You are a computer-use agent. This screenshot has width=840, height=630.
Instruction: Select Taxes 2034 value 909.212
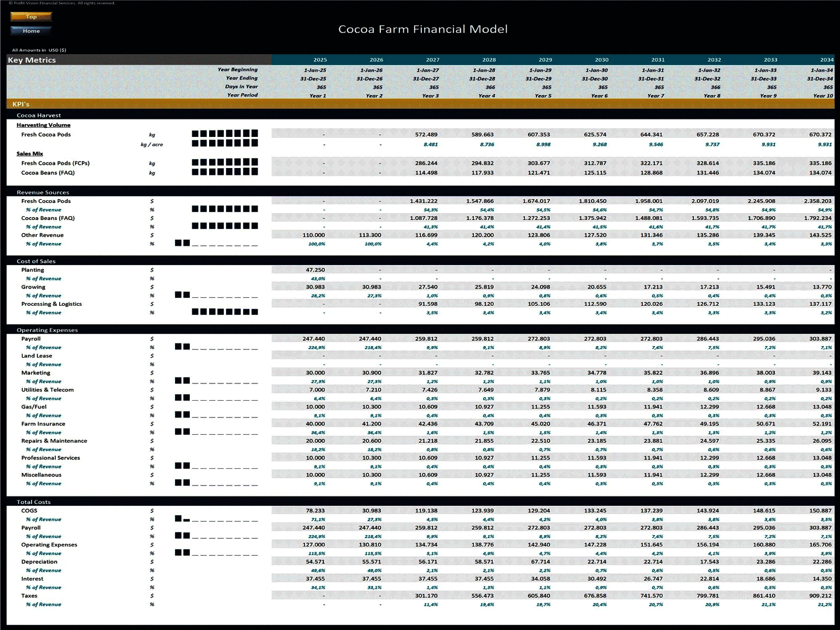(x=820, y=596)
